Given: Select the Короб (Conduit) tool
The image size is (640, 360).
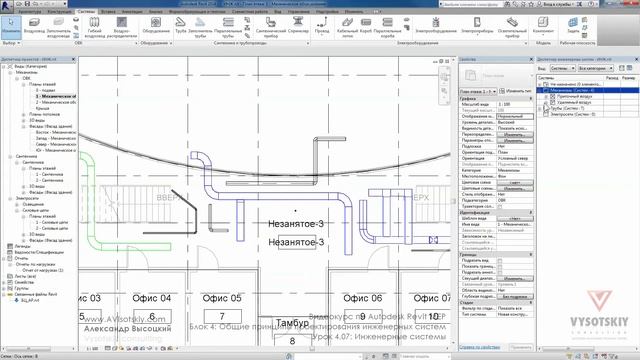Looking at the screenshot, I should tap(366, 25).
